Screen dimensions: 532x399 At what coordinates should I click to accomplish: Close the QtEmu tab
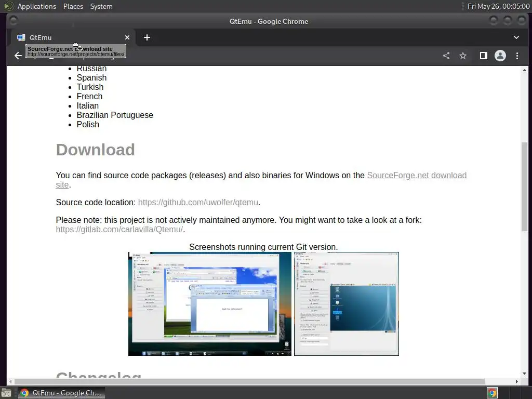tap(127, 37)
